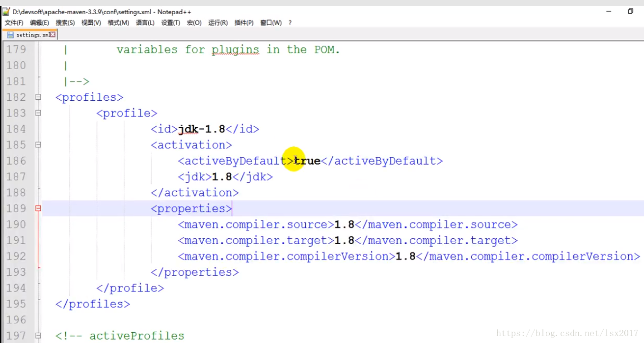Click line number 181 in the margin

pos(16,81)
